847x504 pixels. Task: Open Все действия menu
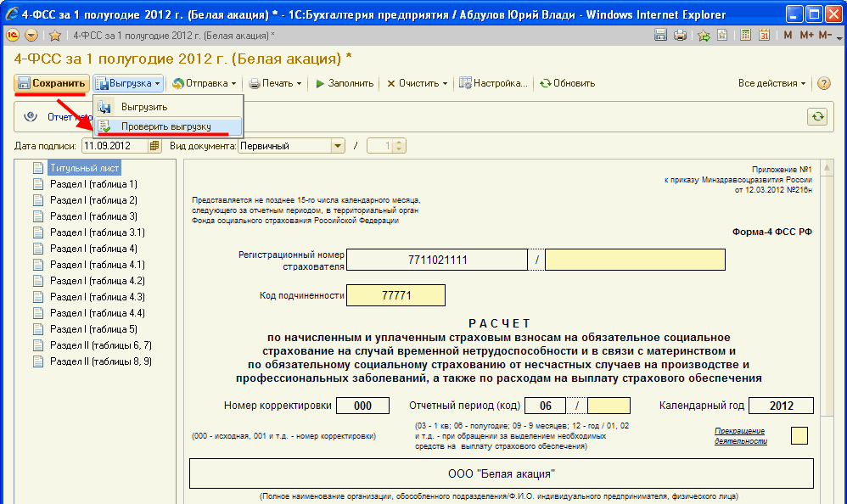(771, 83)
